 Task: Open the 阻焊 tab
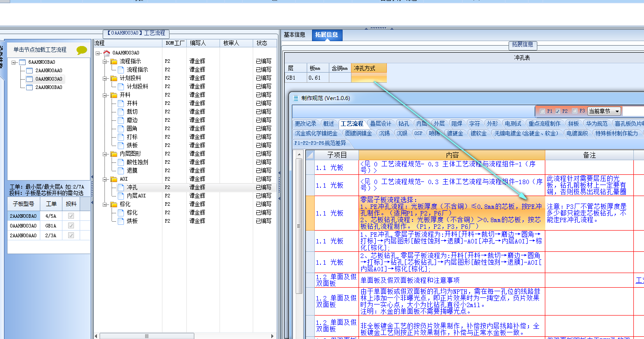(x=457, y=124)
